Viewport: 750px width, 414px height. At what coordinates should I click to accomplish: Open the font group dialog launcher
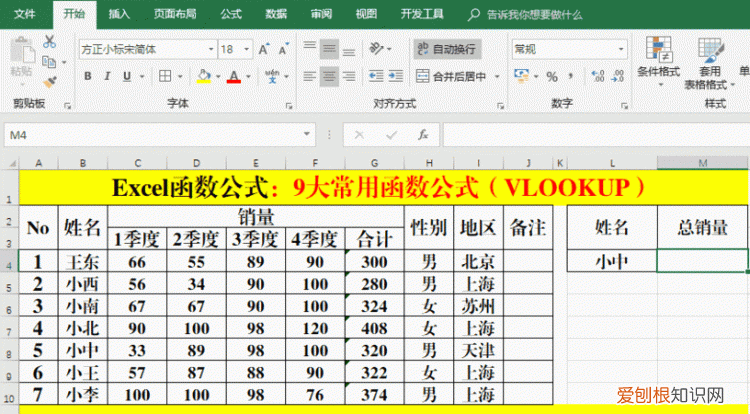click(x=288, y=105)
